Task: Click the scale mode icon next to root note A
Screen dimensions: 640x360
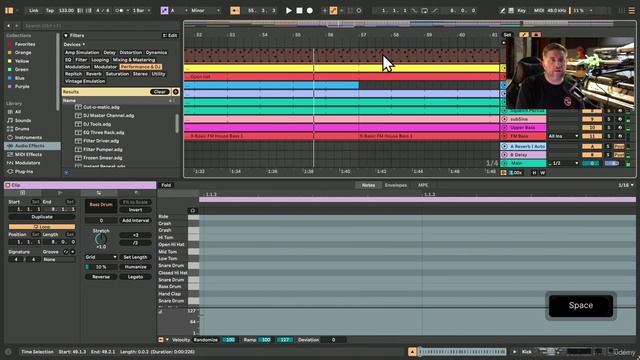Action: tap(164, 10)
